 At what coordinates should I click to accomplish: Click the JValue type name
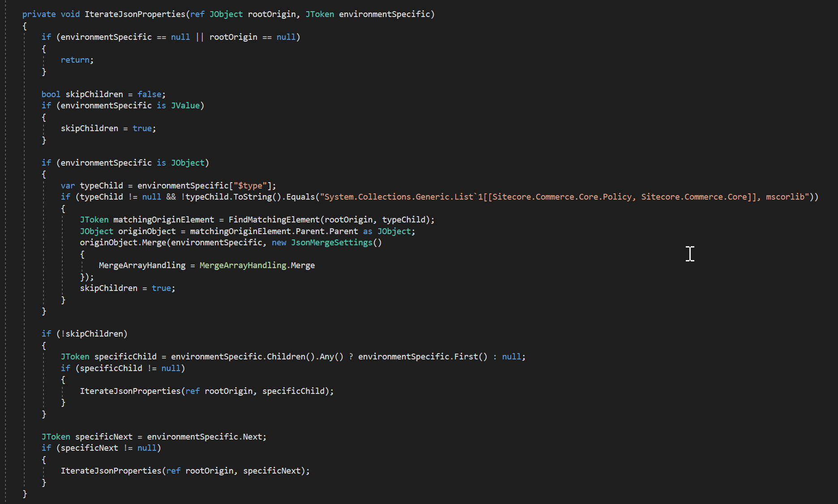point(185,106)
